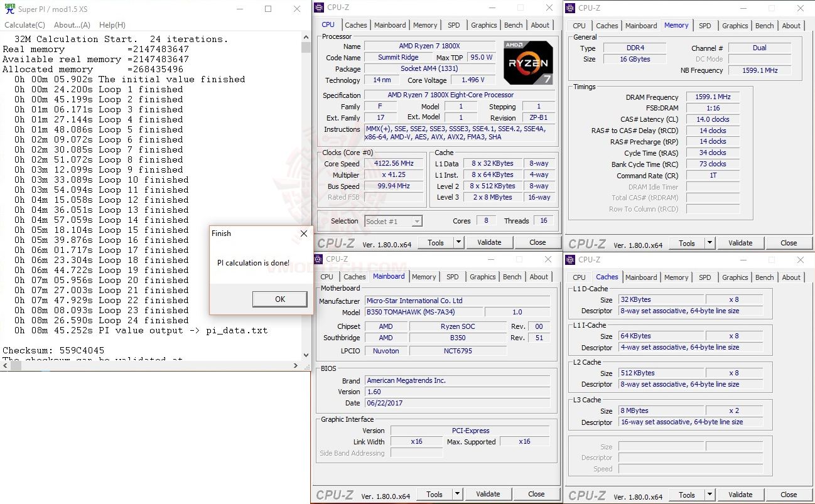Open Tools dropdown arrow in the Motherboard window

coord(458,494)
